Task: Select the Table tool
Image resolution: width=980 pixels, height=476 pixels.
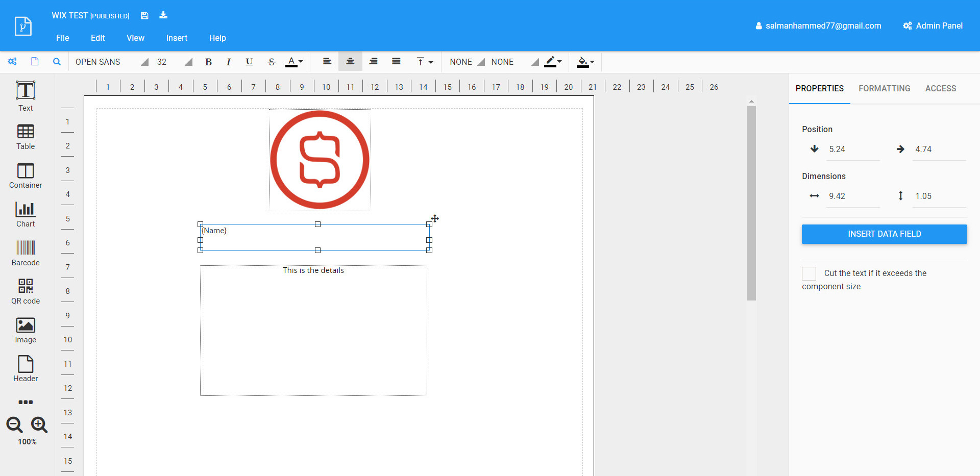Action: point(26,137)
